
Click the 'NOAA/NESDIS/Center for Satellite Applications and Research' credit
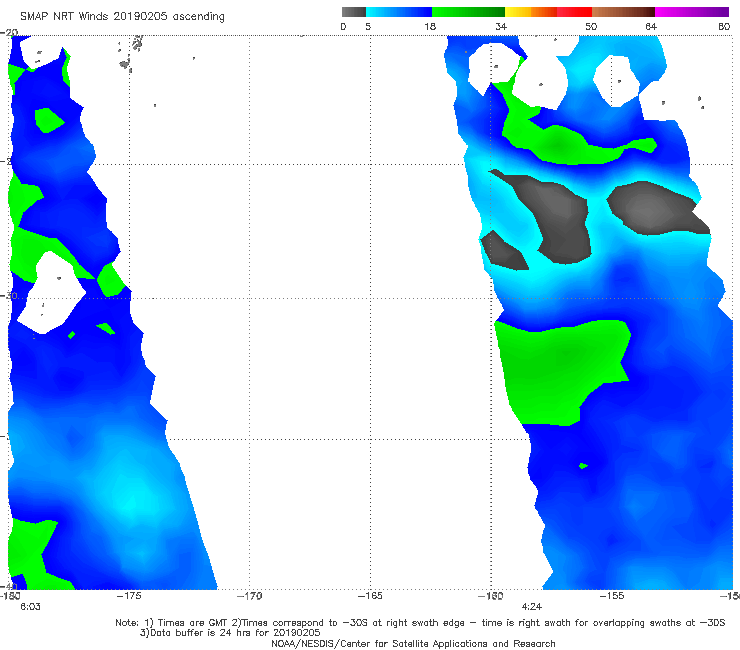pos(413,644)
